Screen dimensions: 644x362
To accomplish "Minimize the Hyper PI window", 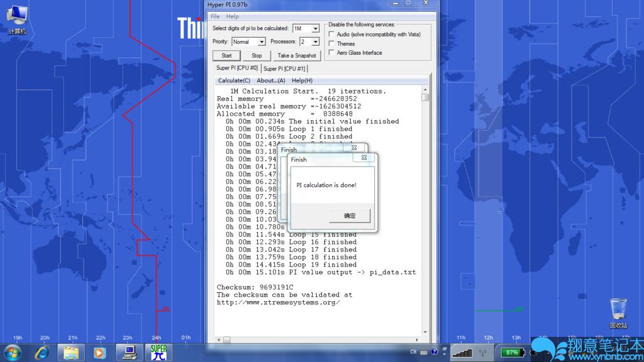I will click(395, 3).
